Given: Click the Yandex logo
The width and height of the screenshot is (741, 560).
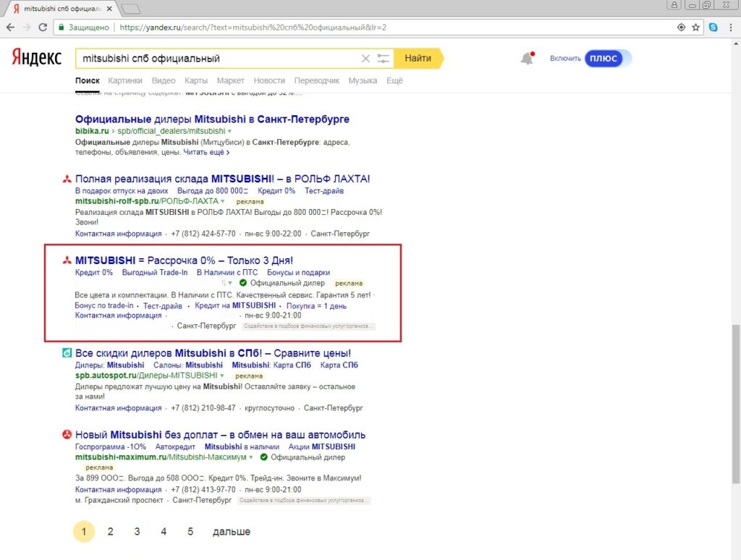Looking at the screenshot, I should click(36, 57).
